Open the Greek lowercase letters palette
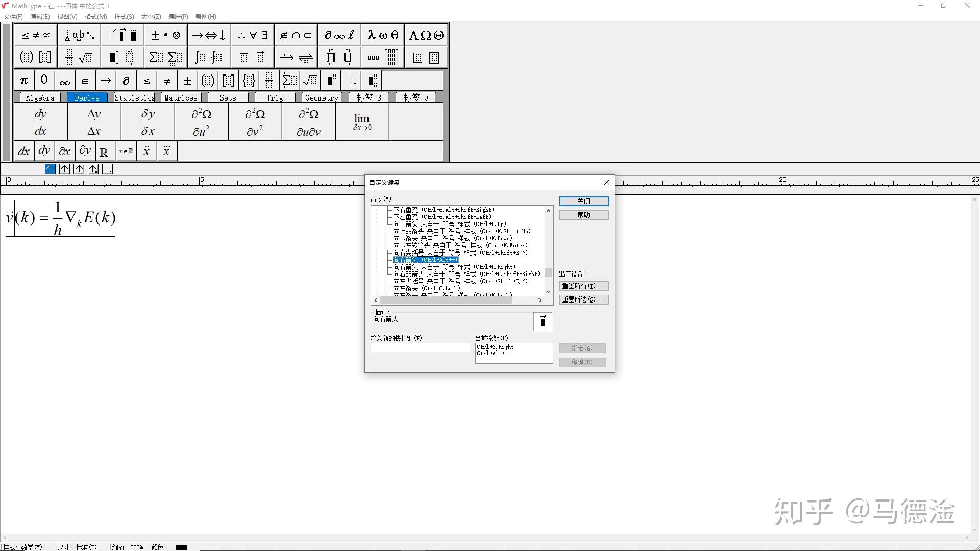 (x=383, y=35)
